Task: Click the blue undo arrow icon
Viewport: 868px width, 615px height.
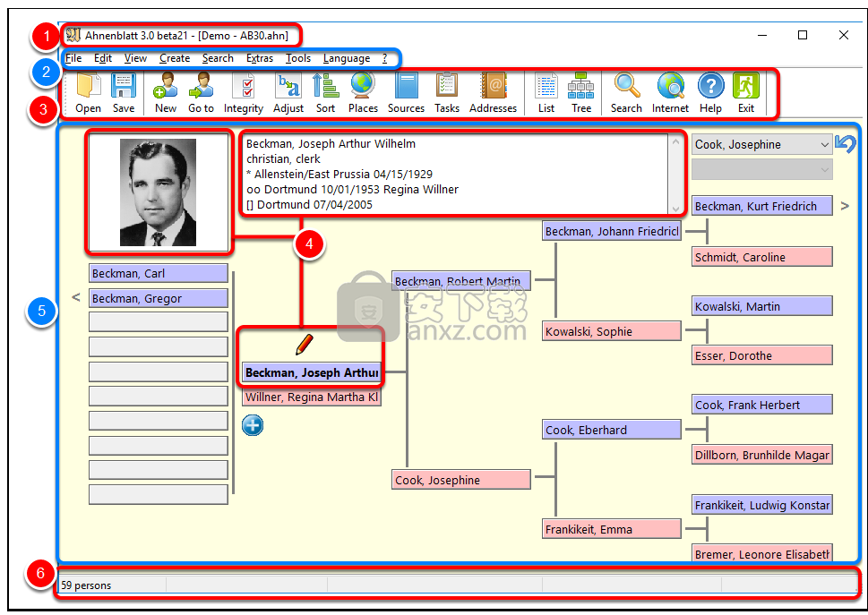Action: [846, 144]
